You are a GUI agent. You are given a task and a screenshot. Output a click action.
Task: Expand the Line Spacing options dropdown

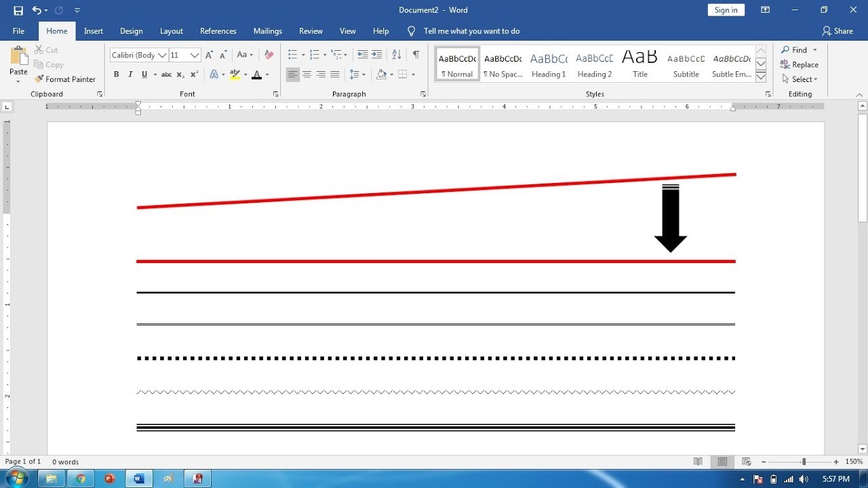[x=363, y=75]
